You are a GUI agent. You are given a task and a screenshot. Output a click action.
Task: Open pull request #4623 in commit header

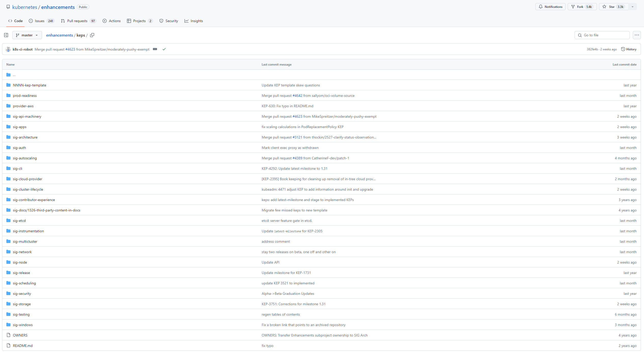click(x=70, y=49)
